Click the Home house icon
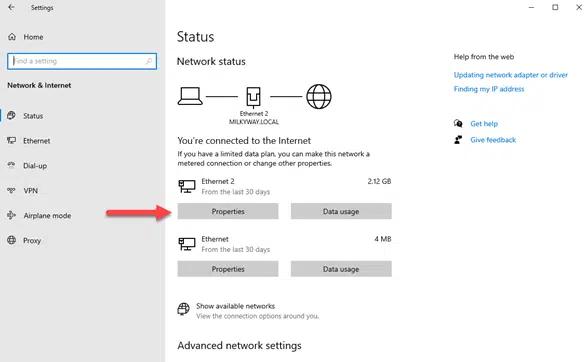The height and width of the screenshot is (362, 587). (12, 37)
